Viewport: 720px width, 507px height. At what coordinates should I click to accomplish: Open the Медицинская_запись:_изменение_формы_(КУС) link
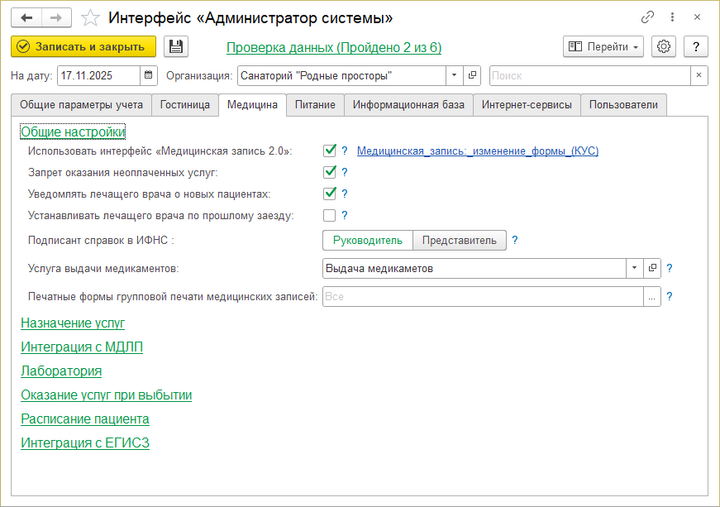[478, 151]
